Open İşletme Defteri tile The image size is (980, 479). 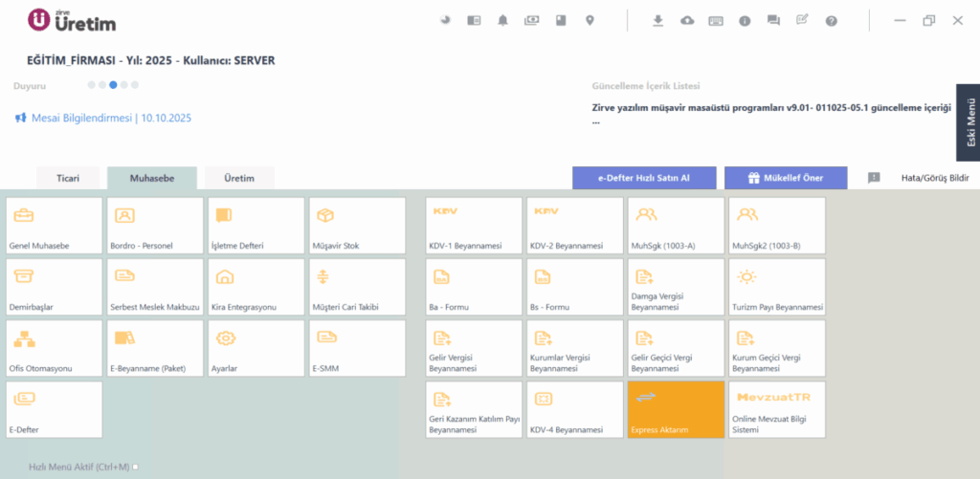[x=256, y=226]
